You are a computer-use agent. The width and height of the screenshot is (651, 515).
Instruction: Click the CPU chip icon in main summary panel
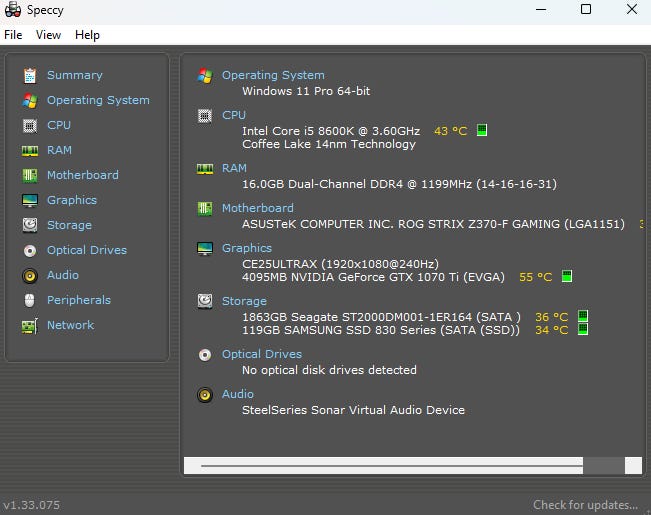point(205,115)
